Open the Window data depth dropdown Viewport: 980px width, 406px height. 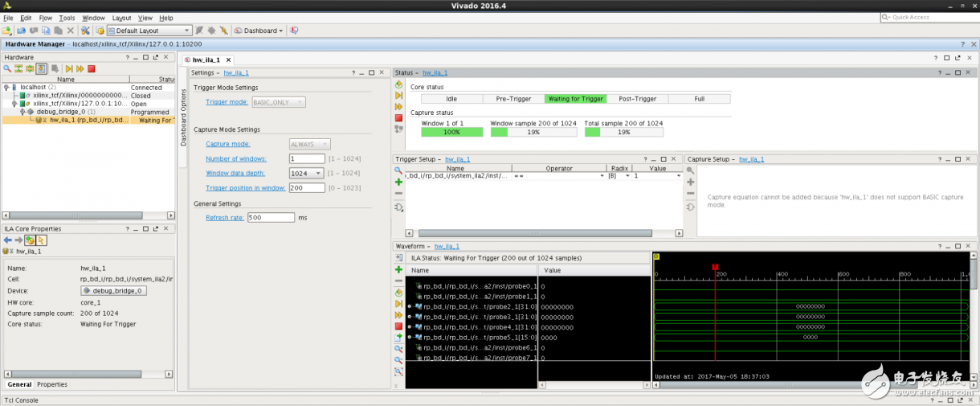(x=307, y=174)
